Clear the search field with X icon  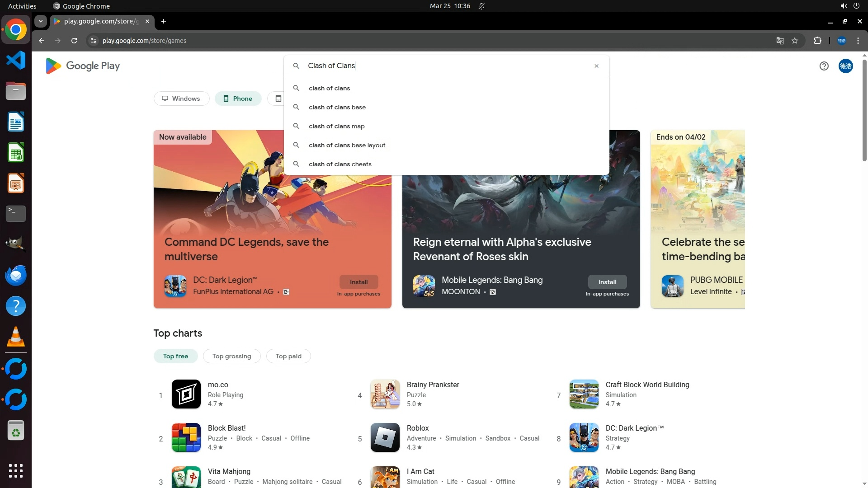click(x=596, y=66)
